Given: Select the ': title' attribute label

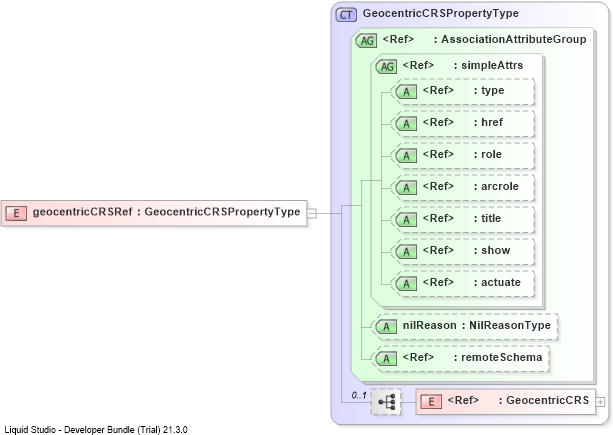Looking at the screenshot, I should (487, 218).
